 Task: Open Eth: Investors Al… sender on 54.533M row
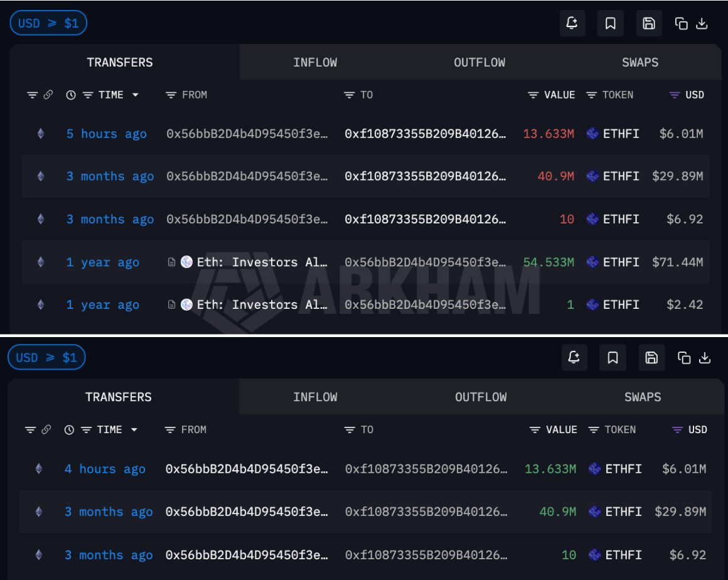tap(262, 262)
